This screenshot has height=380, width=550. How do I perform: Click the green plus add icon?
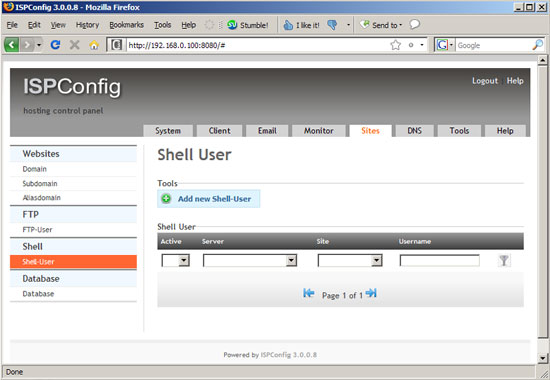[x=166, y=199]
